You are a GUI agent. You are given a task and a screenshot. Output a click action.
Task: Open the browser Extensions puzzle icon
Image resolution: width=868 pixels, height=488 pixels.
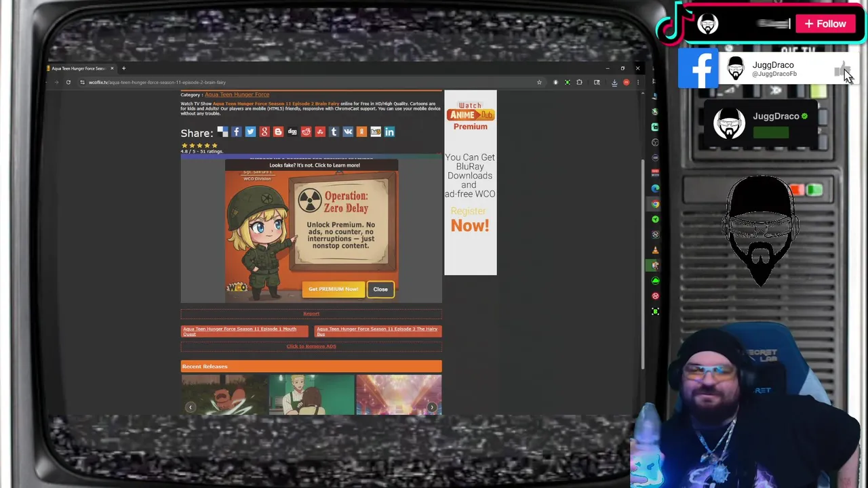coord(579,83)
